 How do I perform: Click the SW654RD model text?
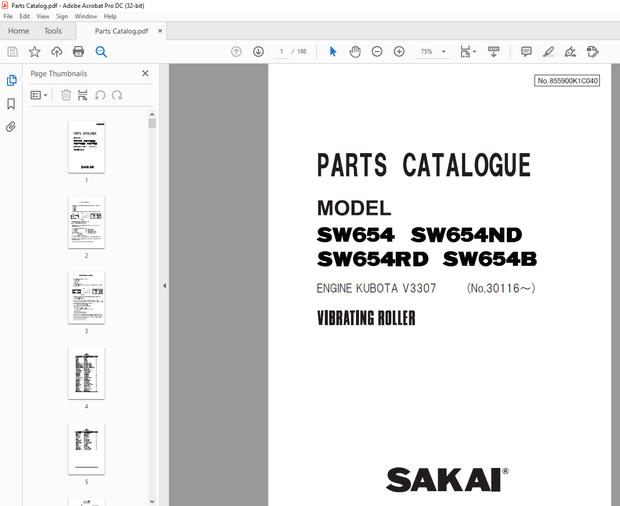coord(372,259)
